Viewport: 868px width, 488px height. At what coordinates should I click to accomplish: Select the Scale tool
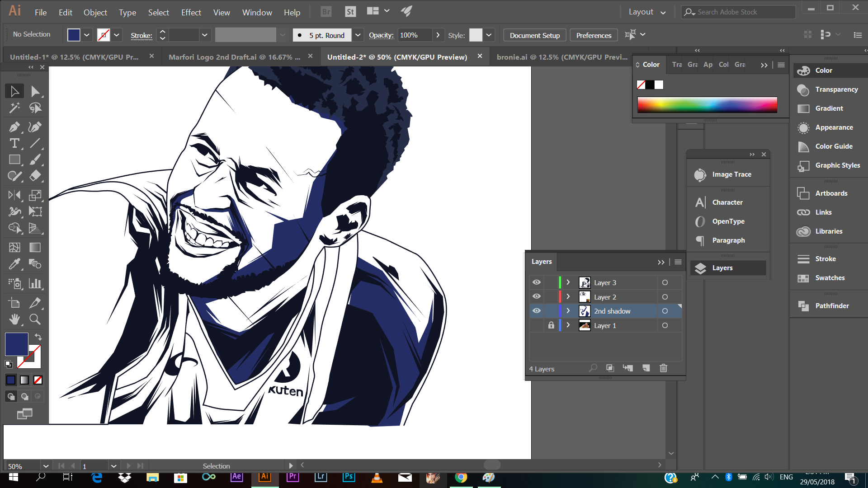click(35, 195)
